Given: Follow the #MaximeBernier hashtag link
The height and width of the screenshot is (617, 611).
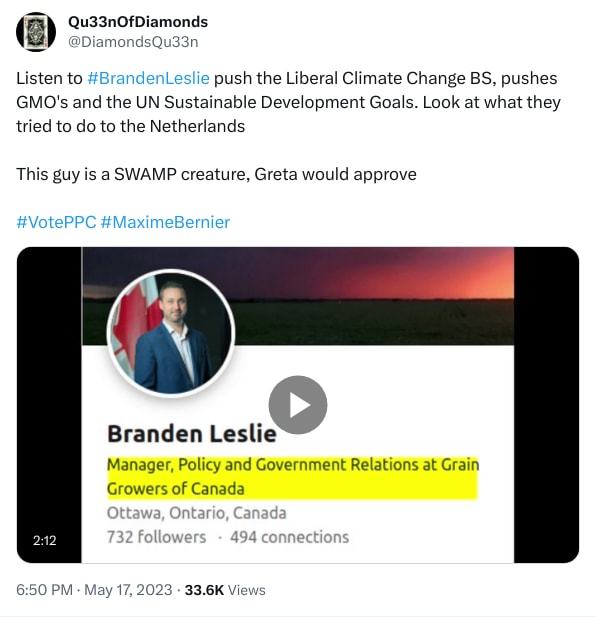Looking at the screenshot, I should point(165,222).
